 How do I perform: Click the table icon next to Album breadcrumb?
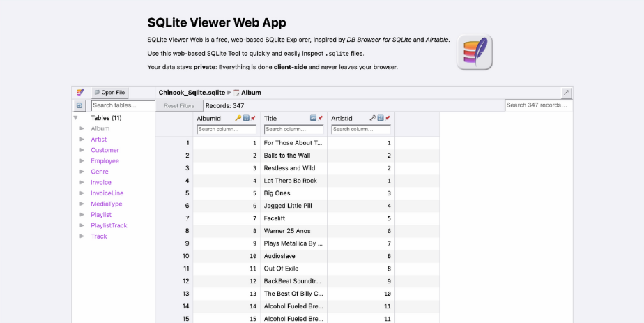[236, 93]
